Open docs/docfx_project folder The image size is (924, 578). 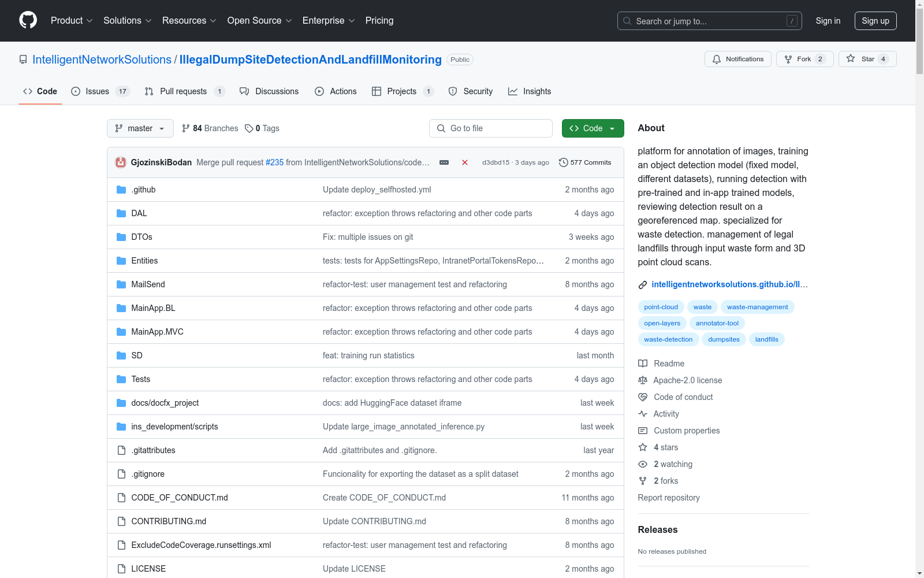165,403
